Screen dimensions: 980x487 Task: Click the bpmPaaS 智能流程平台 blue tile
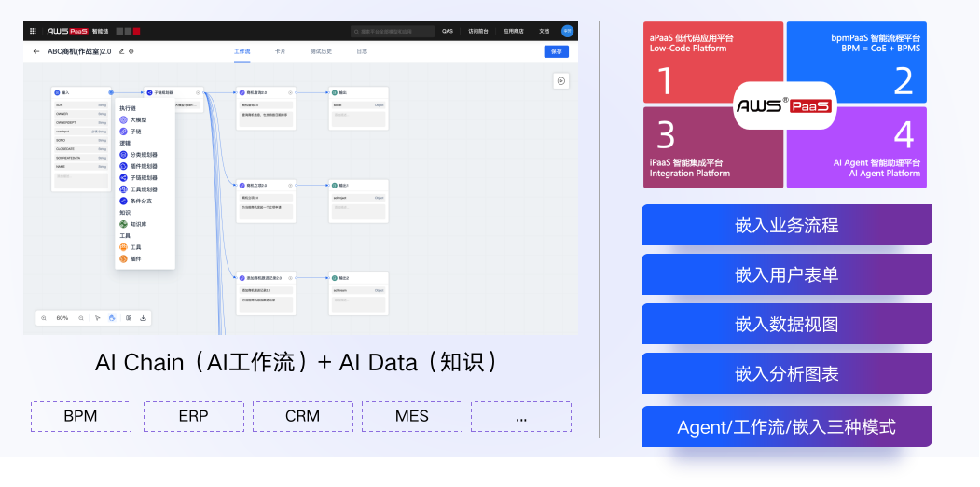856,62
